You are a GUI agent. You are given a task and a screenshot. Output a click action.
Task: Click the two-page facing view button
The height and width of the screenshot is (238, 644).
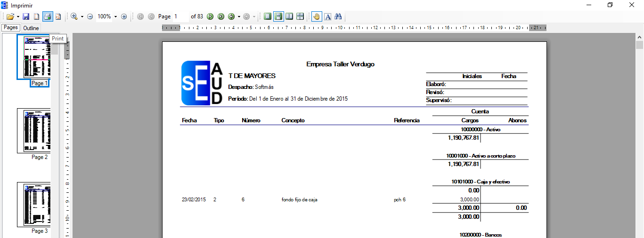(x=289, y=16)
